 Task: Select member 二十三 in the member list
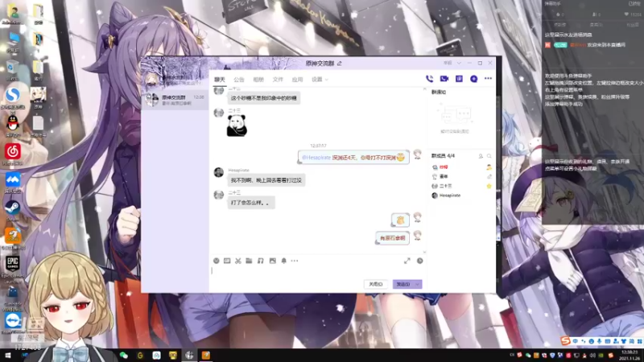click(x=446, y=186)
